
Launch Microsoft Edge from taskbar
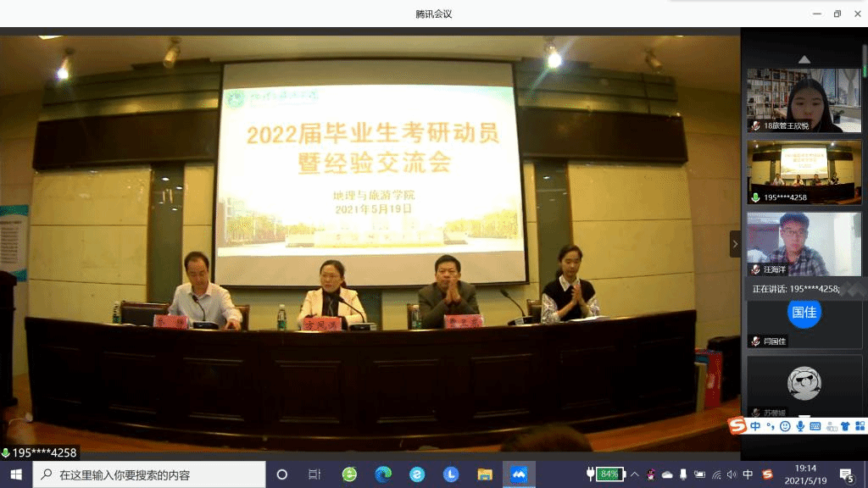pyautogui.click(x=383, y=474)
